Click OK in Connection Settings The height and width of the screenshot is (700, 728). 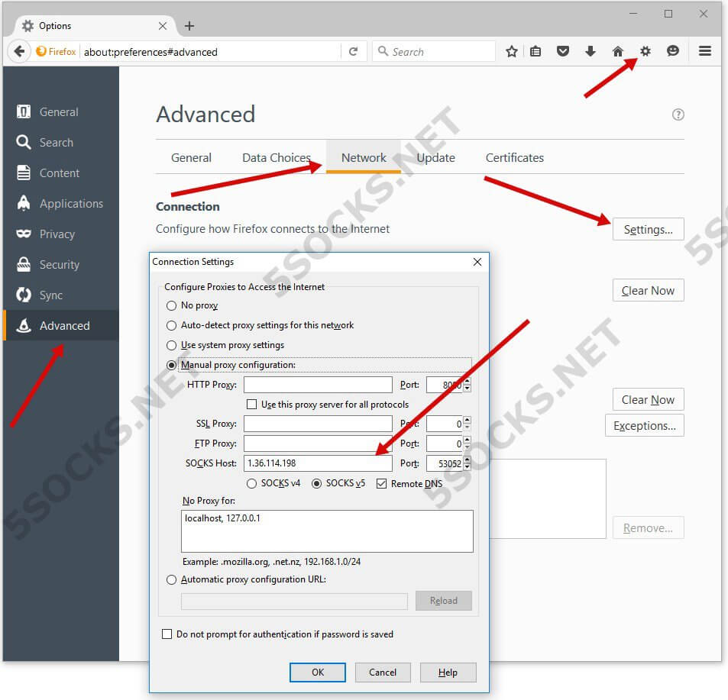click(318, 673)
